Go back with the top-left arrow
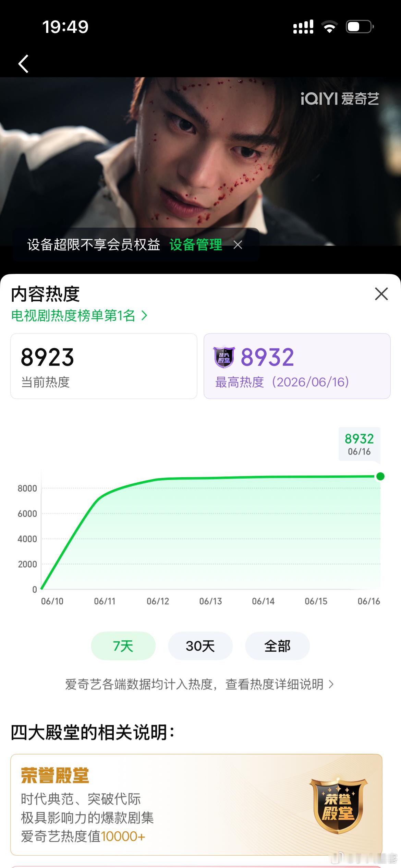The image size is (401, 868). point(23,64)
